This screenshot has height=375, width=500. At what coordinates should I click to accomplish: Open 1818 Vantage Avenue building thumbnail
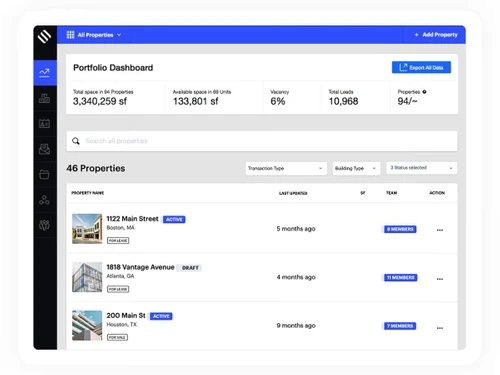(x=87, y=277)
